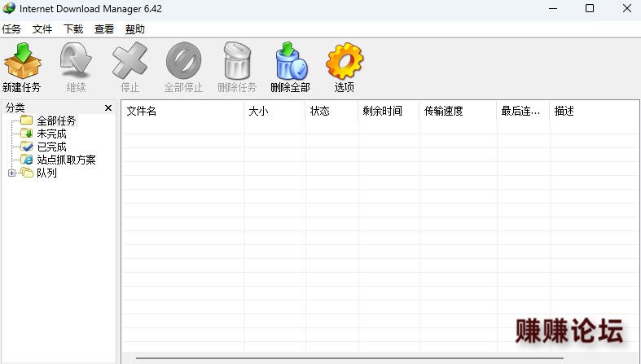Click the 删除任务 trash can icon
Image resolution: width=641 pixels, height=364 pixels.
coord(237,60)
